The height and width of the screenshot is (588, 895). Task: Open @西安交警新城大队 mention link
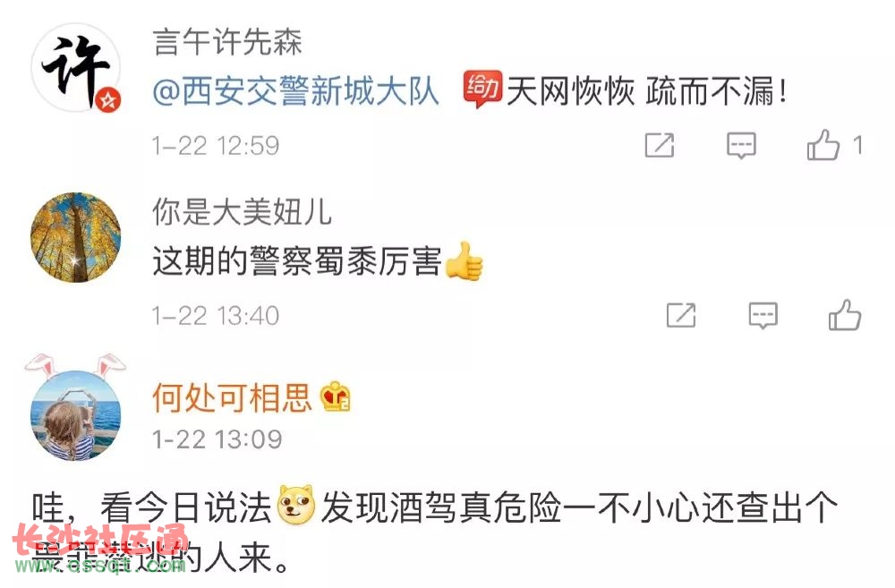coord(295,91)
